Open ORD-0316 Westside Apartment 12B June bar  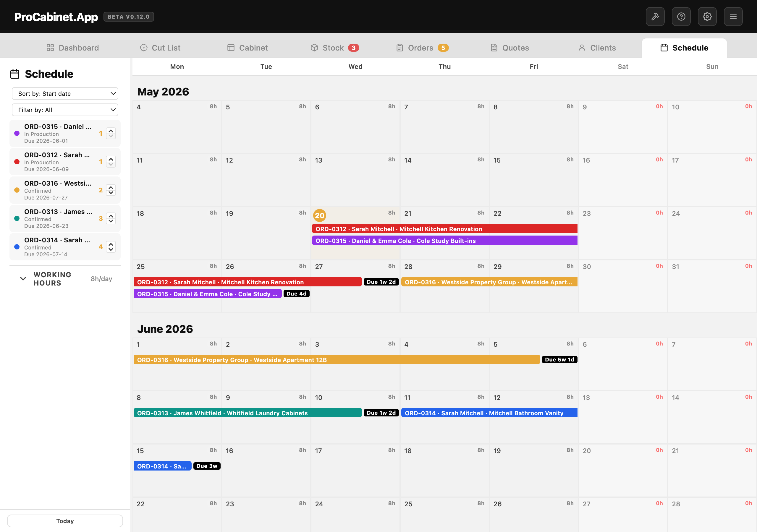(x=337, y=360)
